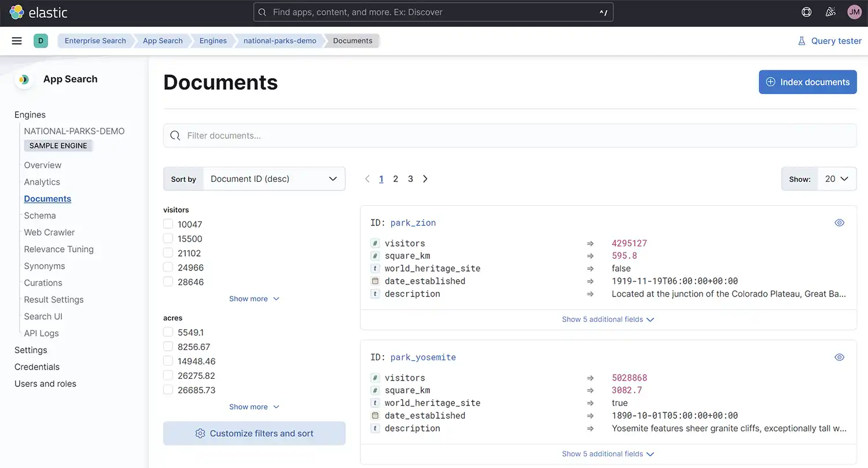
Task: Click the Engines breadcrumb
Action: [x=213, y=41]
